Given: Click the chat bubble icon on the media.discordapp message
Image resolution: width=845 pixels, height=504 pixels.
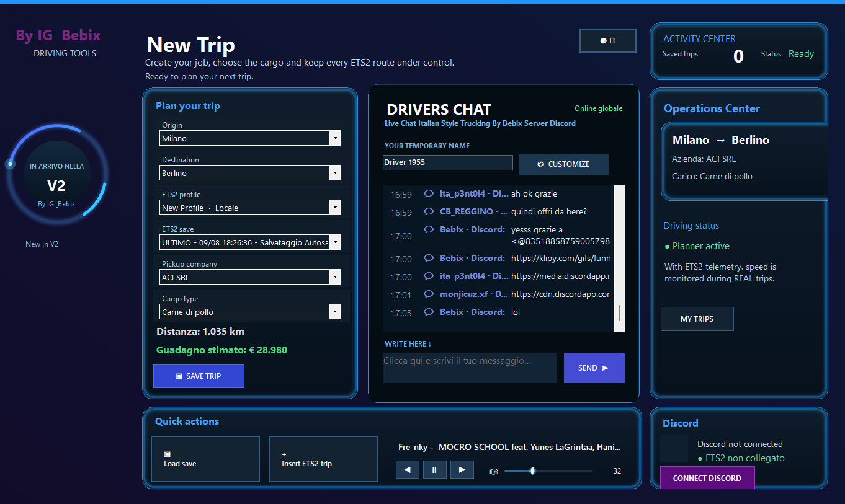Looking at the screenshot, I should click(428, 276).
